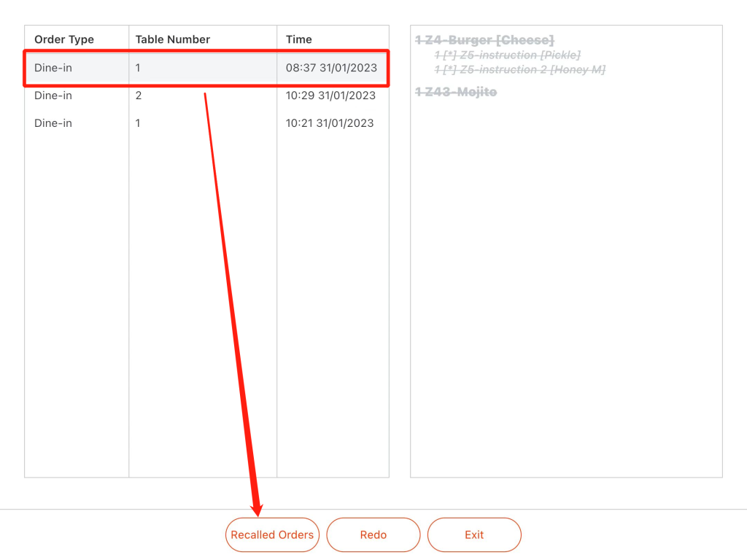Click the Table Number column header

click(x=172, y=39)
